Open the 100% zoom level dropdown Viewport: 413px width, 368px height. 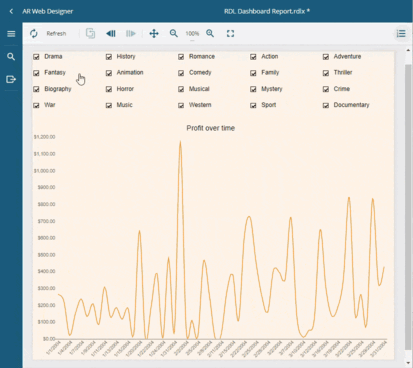pos(192,34)
